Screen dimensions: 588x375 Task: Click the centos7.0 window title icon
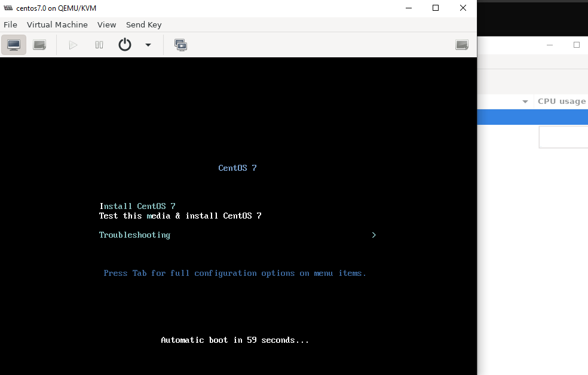[x=8, y=8]
